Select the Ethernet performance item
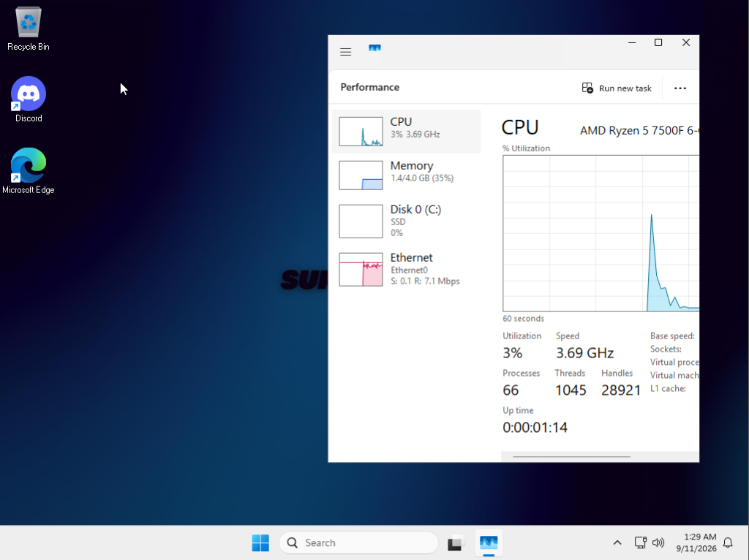749x560 pixels. 406,269
